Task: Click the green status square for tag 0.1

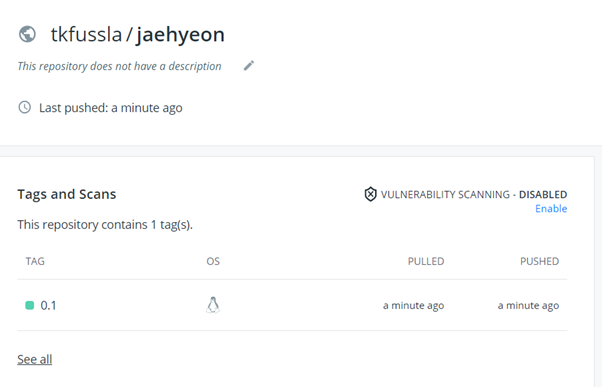Action: tap(30, 305)
